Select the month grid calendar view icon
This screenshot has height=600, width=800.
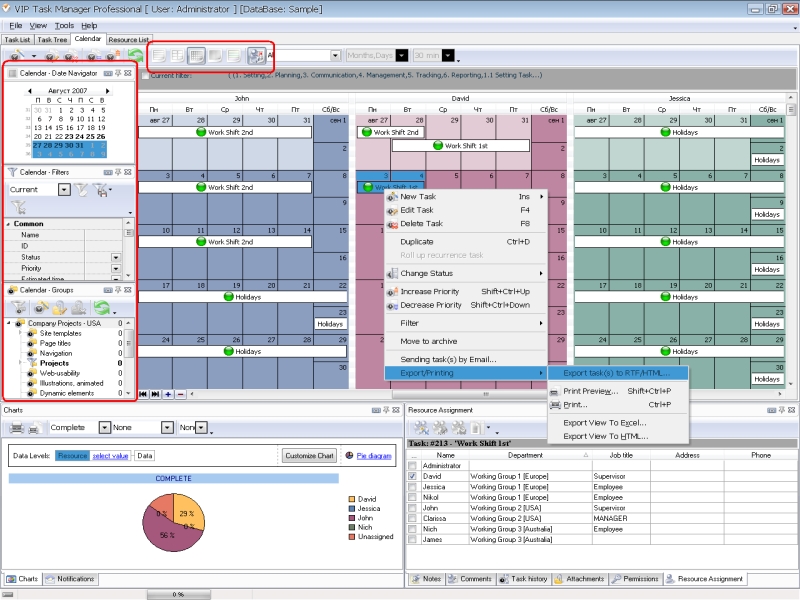196,55
